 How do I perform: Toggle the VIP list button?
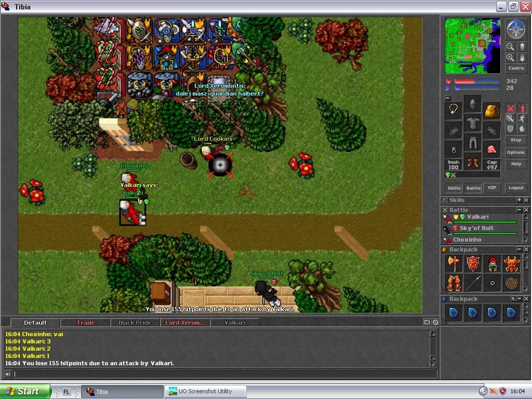(x=491, y=188)
